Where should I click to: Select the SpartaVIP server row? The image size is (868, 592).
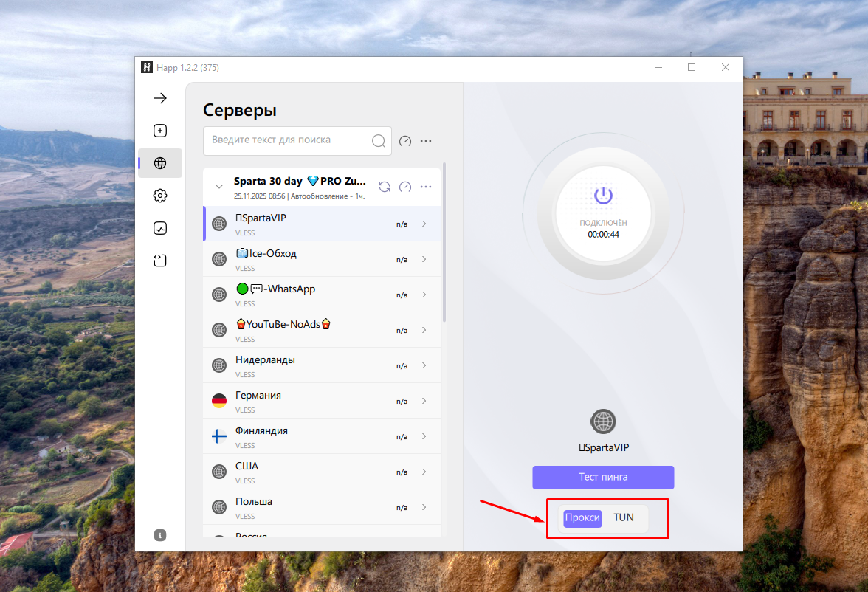(322, 224)
